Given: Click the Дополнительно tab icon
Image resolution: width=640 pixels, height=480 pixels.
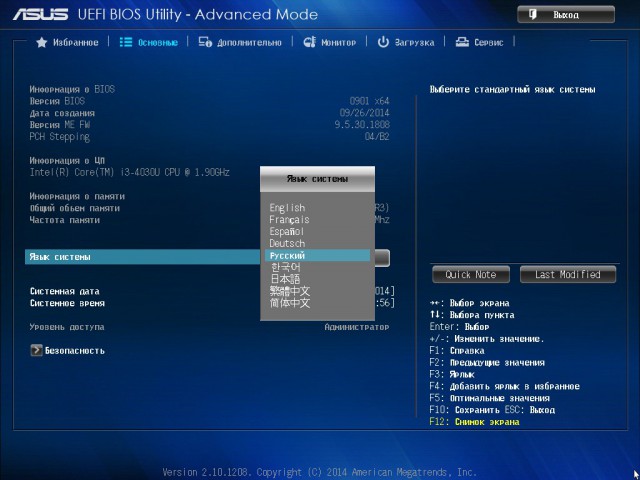Looking at the screenshot, I should click(x=205, y=42).
